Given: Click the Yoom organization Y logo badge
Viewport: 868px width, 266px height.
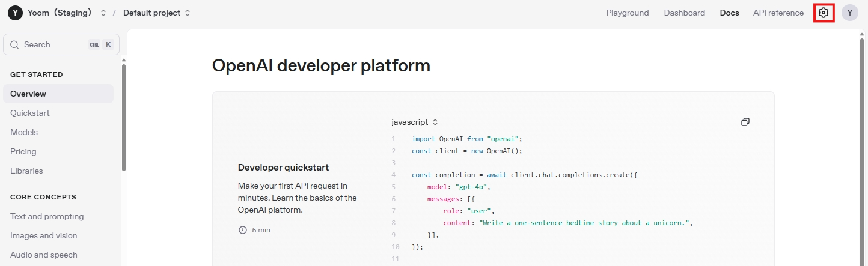Looking at the screenshot, I should [15, 13].
